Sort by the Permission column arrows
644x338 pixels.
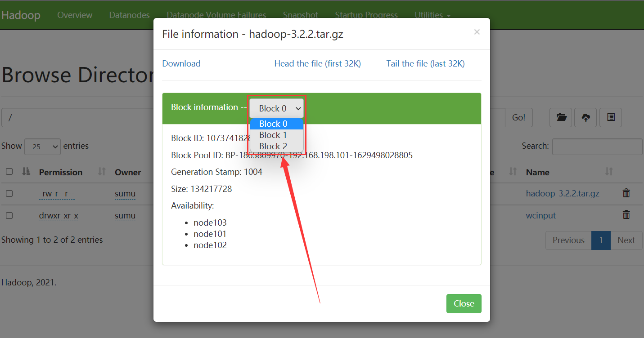pos(102,172)
